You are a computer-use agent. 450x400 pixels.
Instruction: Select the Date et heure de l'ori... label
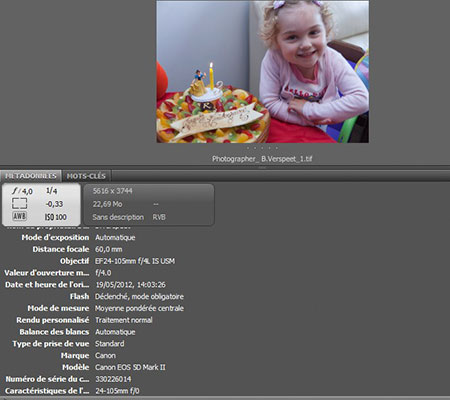(47, 285)
